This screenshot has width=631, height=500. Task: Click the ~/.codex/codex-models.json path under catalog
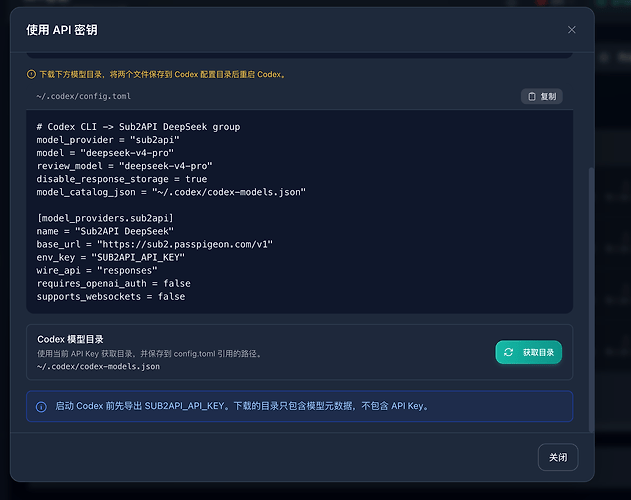[98, 366]
